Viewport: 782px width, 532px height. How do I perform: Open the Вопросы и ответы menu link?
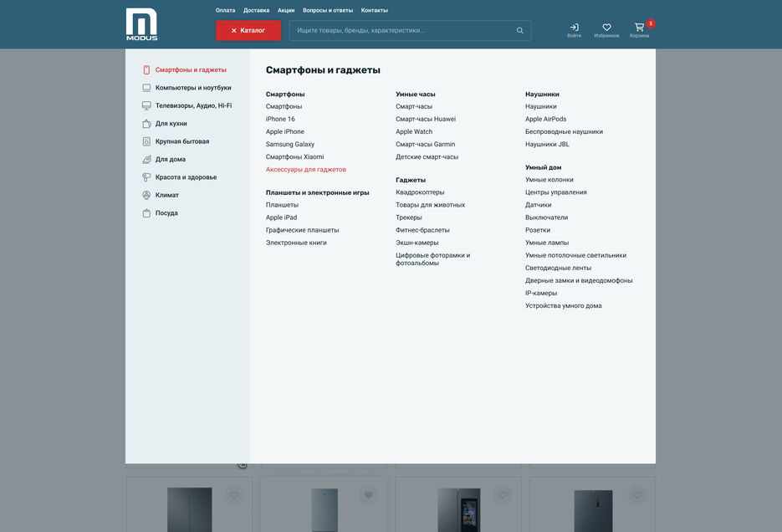click(328, 10)
